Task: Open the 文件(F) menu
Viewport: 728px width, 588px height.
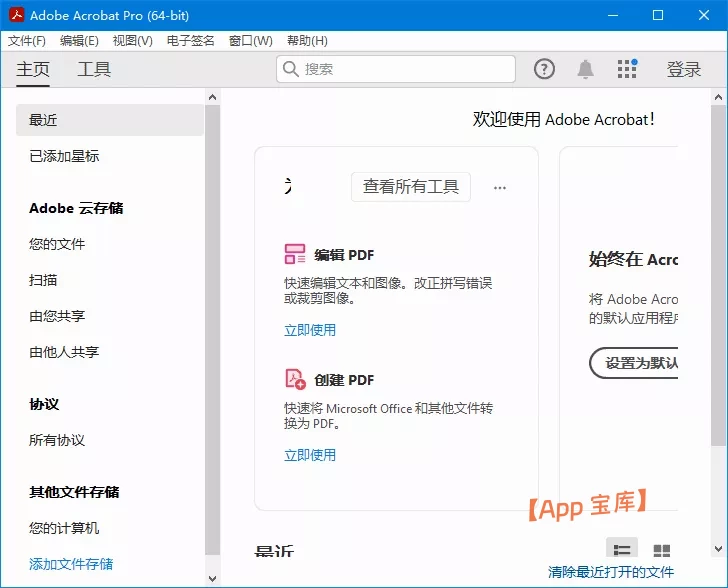Action: [x=26, y=41]
